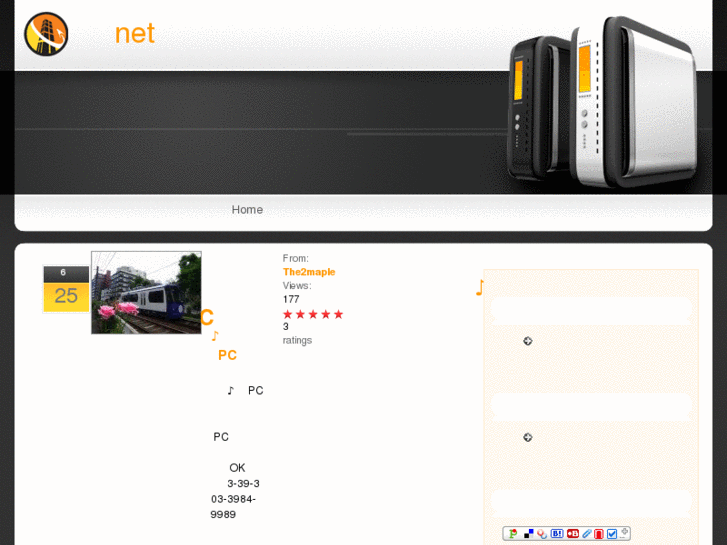The width and height of the screenshot is (727, 545).
Task: Click the red and blue circles bookmark icon
Action: click(x=542, y=534)
